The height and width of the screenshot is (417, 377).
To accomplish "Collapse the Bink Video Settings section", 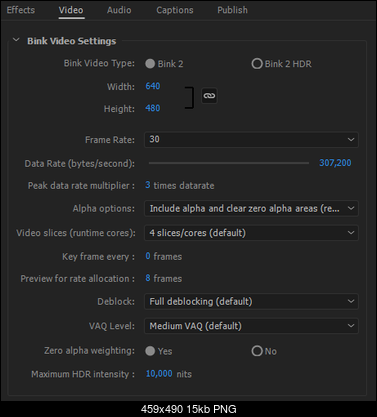I will click(x=16, y=40).
